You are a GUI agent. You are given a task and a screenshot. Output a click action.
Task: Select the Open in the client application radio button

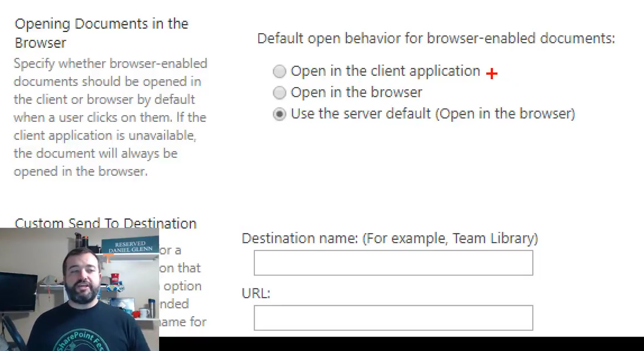pyautogui.click(x=279, y=71)
